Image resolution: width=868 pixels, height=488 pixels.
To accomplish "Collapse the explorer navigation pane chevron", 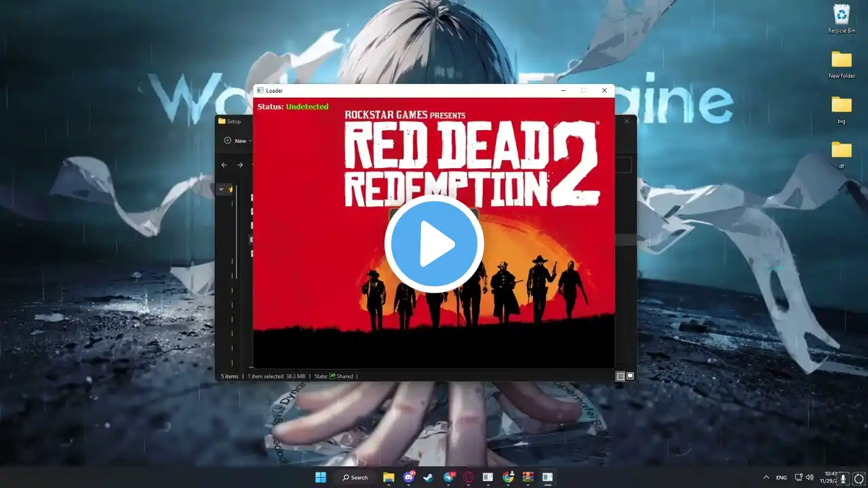I will click(x=221, y=190).
